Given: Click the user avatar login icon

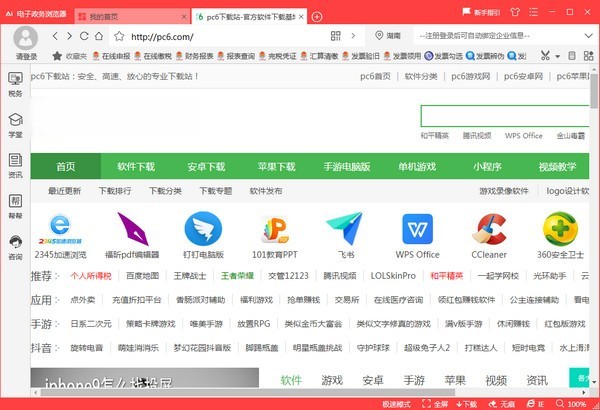Looking at the screenshot, I should click(x=26, y=38).
